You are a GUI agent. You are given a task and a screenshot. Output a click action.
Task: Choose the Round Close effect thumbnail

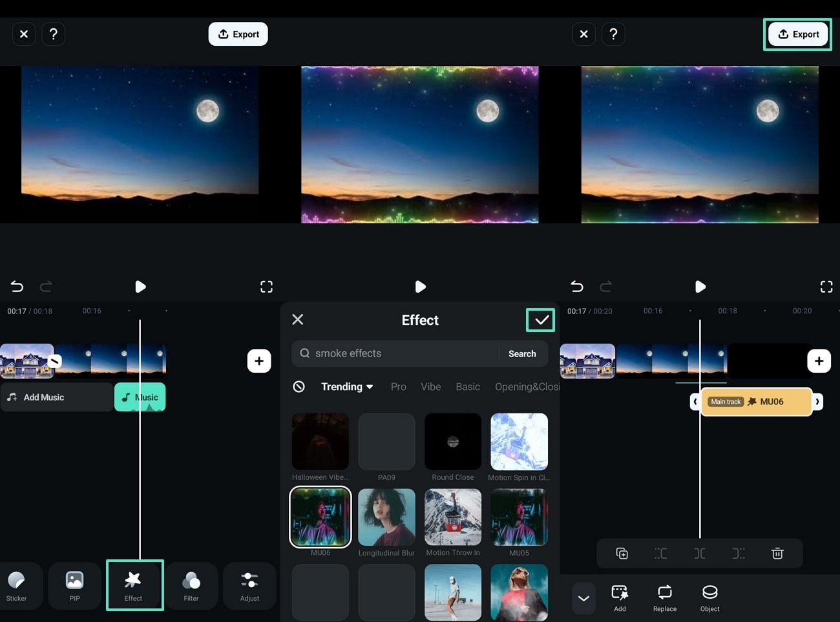pyautogui.click(x=453, y=442)
